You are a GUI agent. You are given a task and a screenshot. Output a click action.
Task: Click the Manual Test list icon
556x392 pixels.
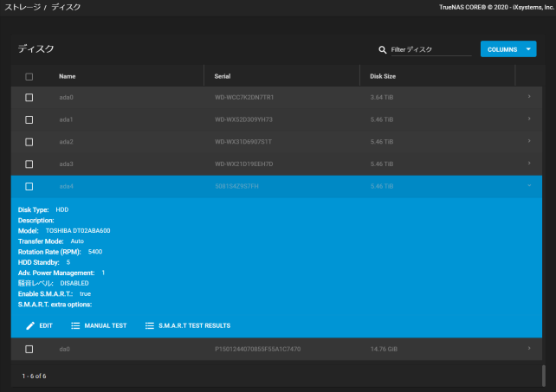point(75,325)
